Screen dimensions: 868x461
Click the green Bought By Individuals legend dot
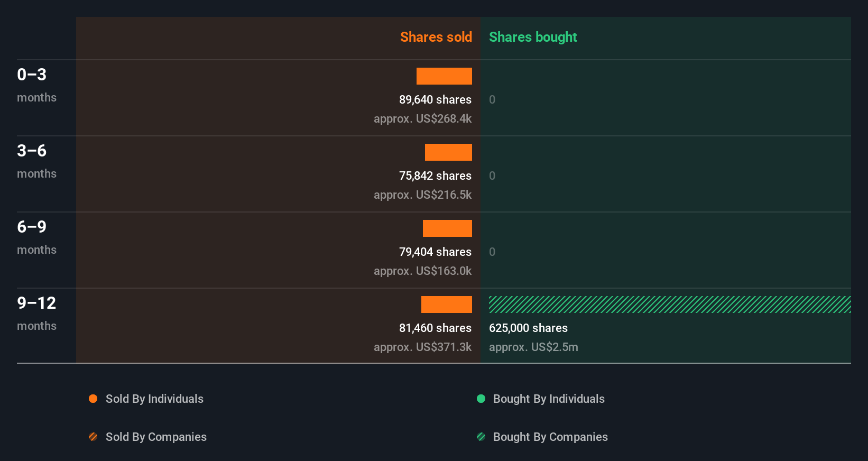(x=481, y=399)
